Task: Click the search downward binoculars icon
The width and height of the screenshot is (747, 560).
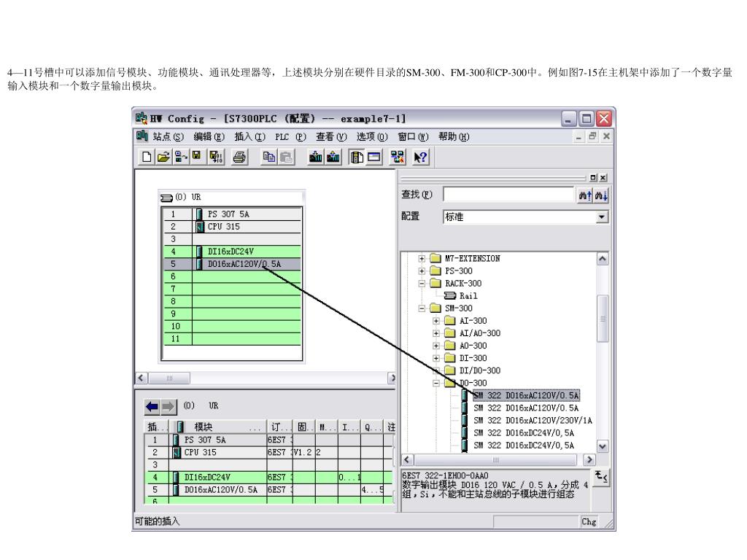Action: tap(601, 195)
